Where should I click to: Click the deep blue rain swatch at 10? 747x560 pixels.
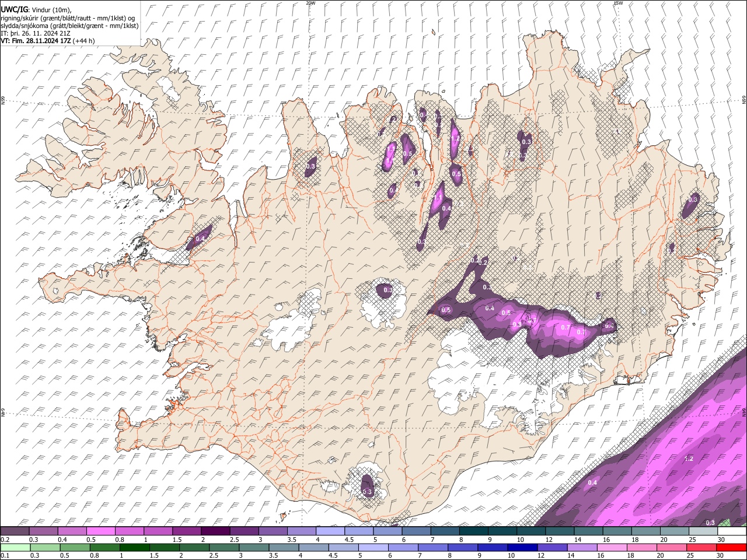[522, 547]
